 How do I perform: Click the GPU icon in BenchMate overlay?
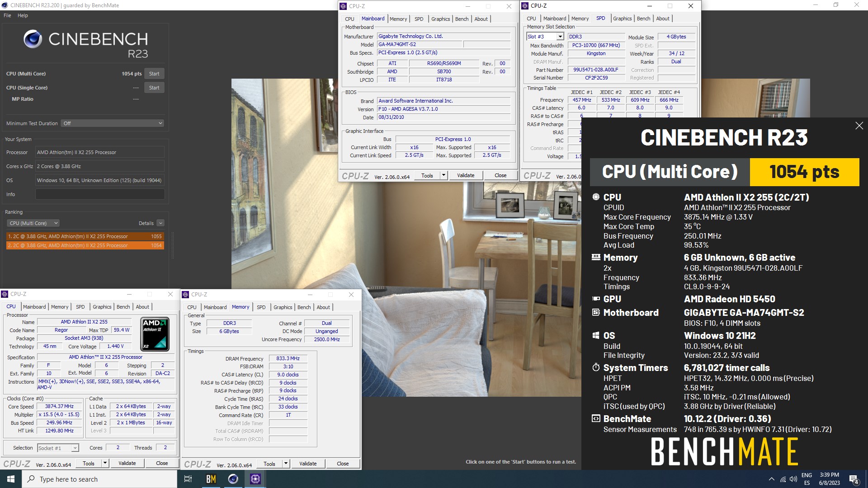pos(596,299)
